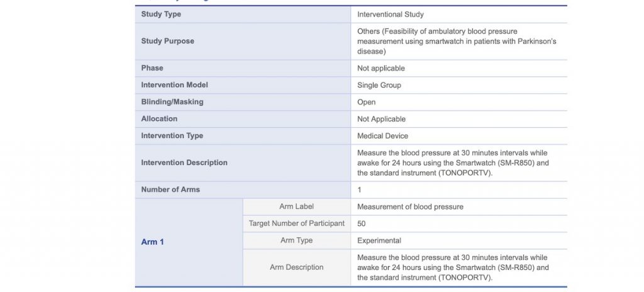The width and height of the screenshot is (644, 292).
Task: Click the Arm 1 heading
Action: pyautogui.click(x=152, y=242)
